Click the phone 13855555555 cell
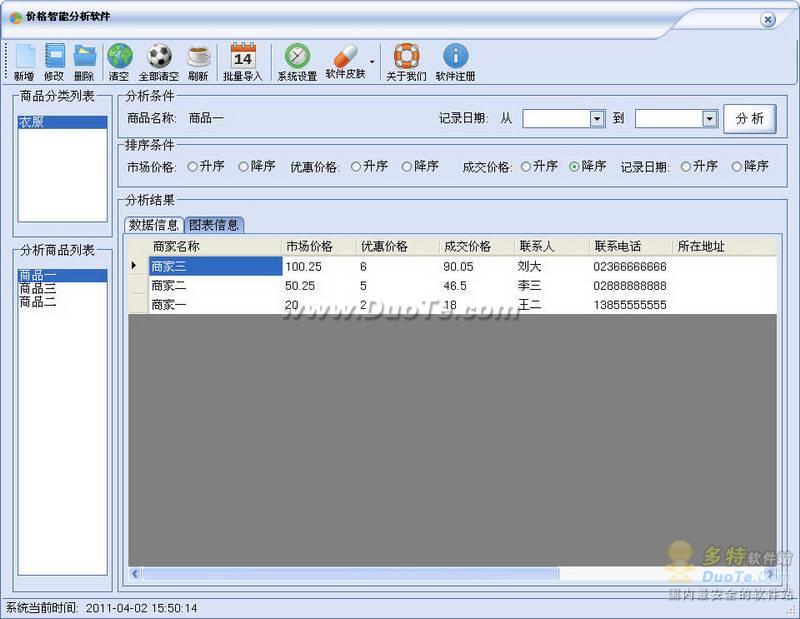800x619 pixels. [632, 305]
